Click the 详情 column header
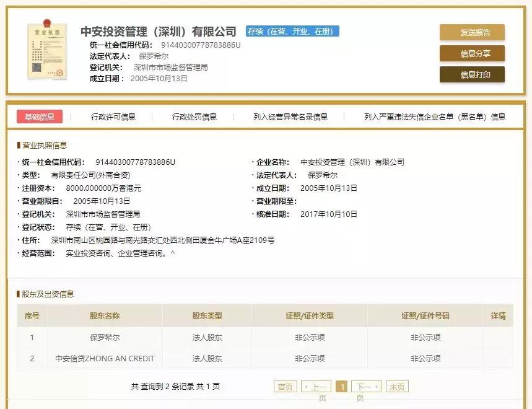Viewport: 532px width, 409px height. (x=499, y=315)
